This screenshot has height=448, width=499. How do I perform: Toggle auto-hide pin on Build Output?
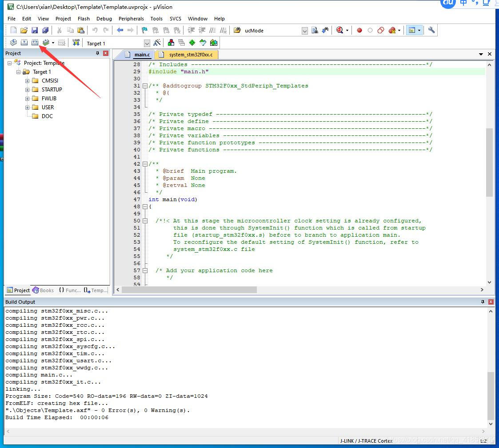(483, 302)
